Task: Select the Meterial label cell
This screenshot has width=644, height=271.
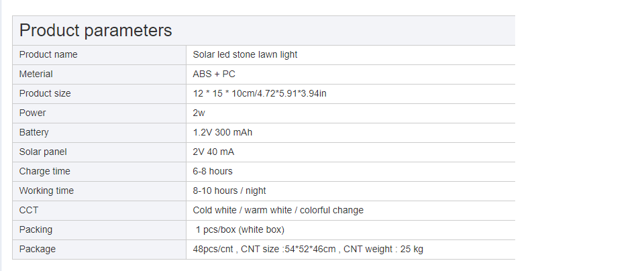Action: point(36,74)
